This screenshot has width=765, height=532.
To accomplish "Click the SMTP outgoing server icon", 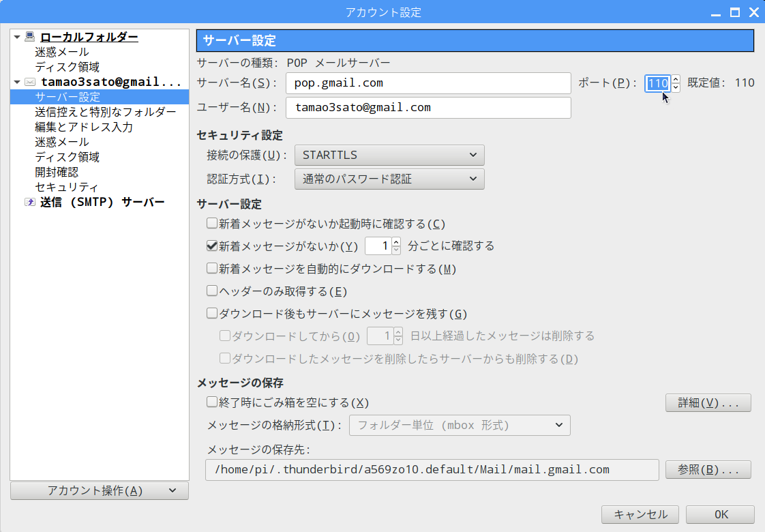I will pos(30,202).
